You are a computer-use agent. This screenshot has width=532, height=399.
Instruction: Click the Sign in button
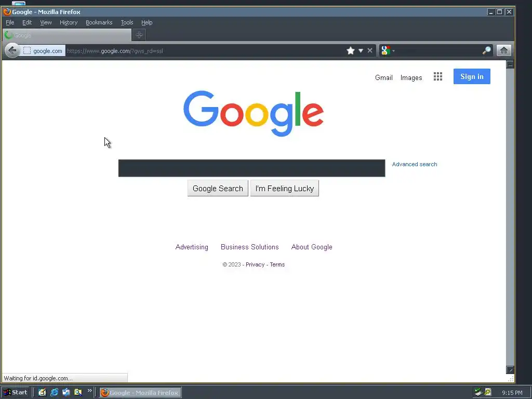point(472,77)
